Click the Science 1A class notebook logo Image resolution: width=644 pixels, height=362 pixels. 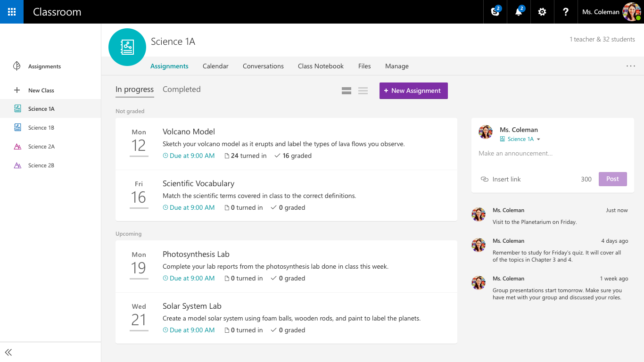127,47
